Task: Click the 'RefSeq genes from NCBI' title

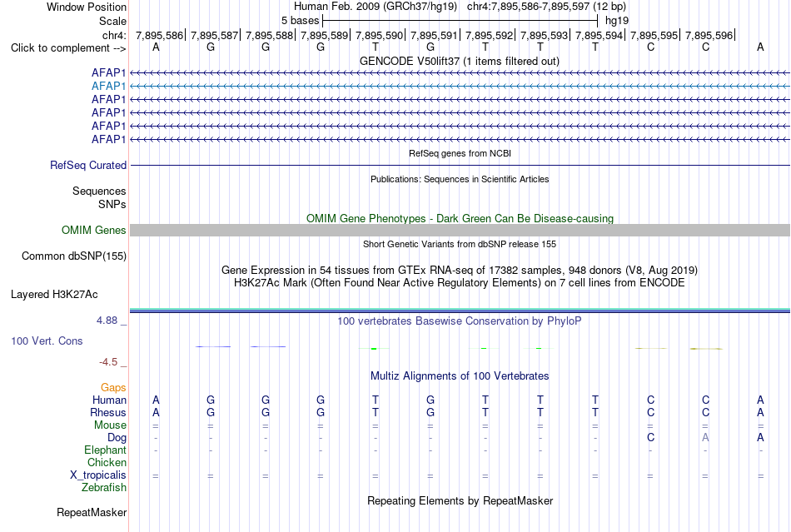Action: click(x=460, y=153)
